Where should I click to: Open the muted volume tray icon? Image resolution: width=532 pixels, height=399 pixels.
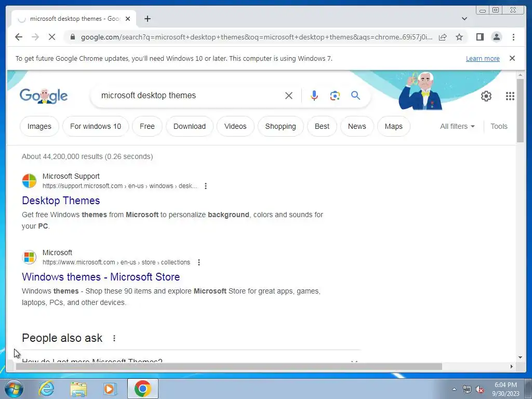click(480, 389)
